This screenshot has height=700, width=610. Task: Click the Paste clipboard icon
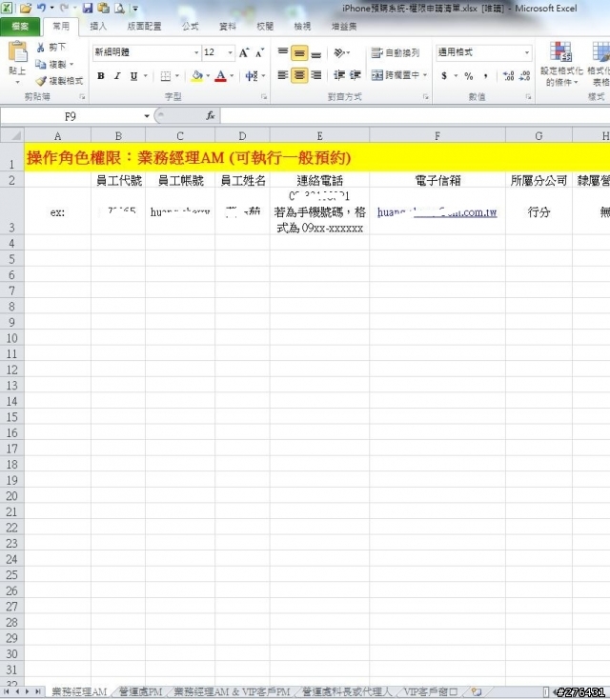(17, 52)
